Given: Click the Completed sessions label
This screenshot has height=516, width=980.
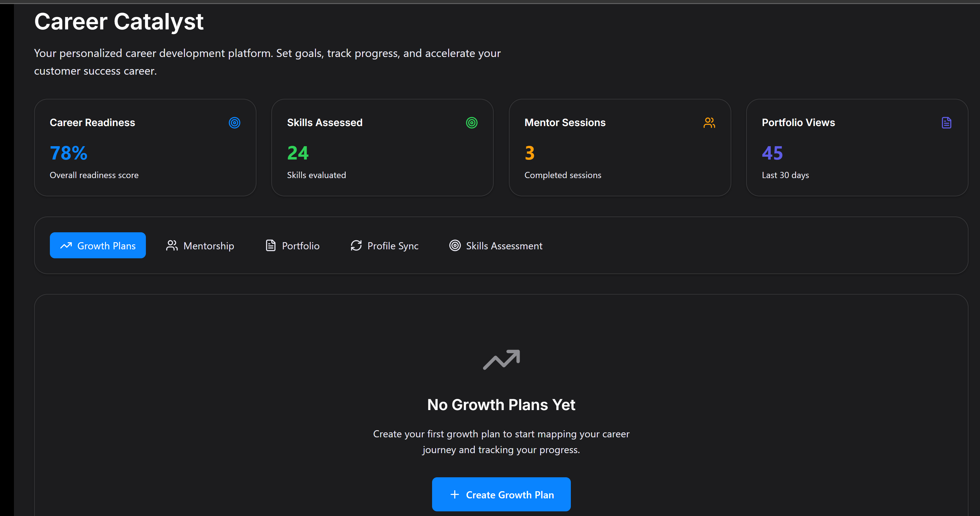Looking at the screenshot, I should click(563, 175).
